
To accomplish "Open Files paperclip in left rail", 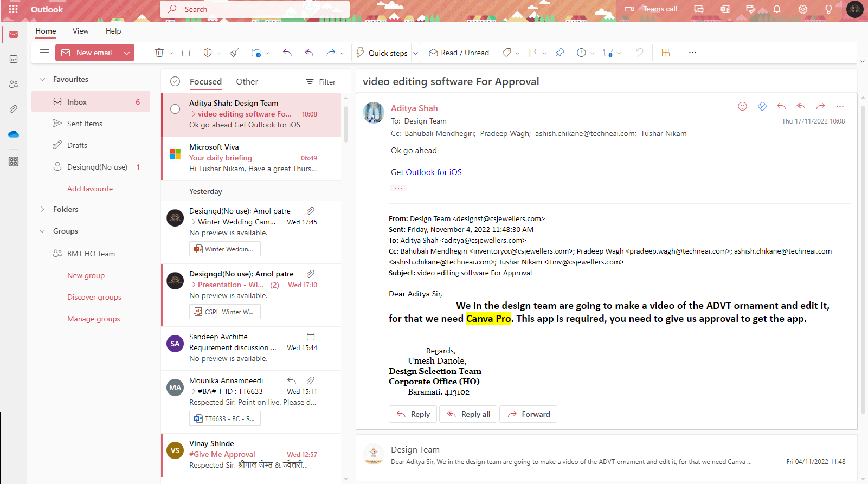I will pos(14,109).
